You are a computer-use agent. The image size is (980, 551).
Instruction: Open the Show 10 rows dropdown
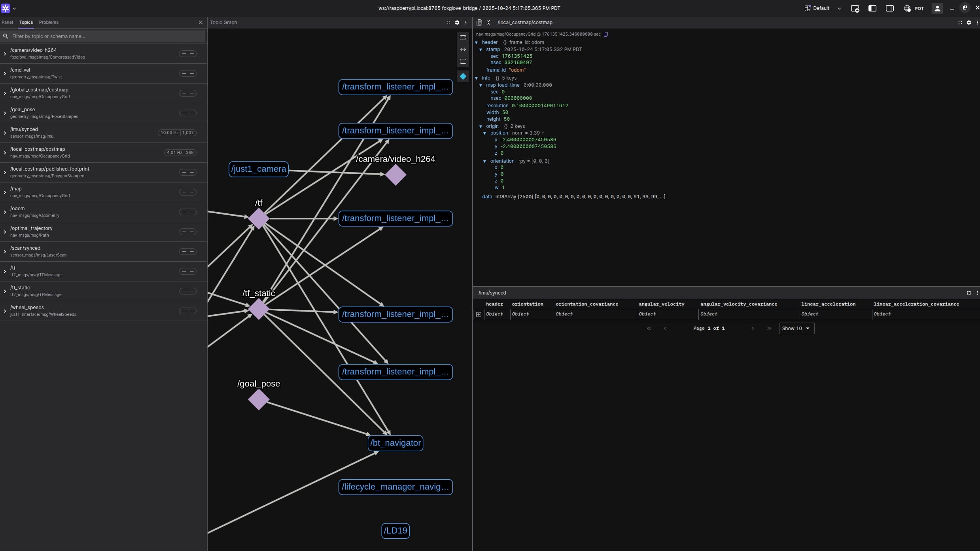pyautogui.click(x=796, y=329)
